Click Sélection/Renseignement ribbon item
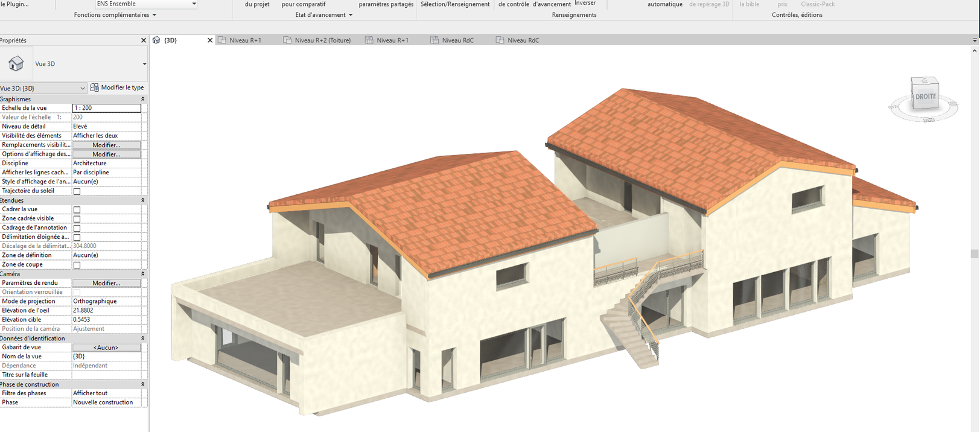The image size is (980, 432). 455,4
